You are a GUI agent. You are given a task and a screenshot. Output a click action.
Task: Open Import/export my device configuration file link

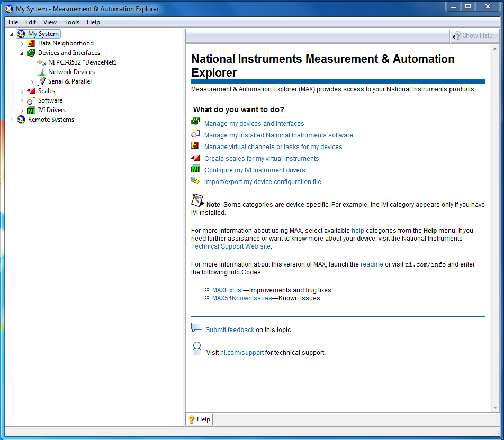click(x=263, y=182)
